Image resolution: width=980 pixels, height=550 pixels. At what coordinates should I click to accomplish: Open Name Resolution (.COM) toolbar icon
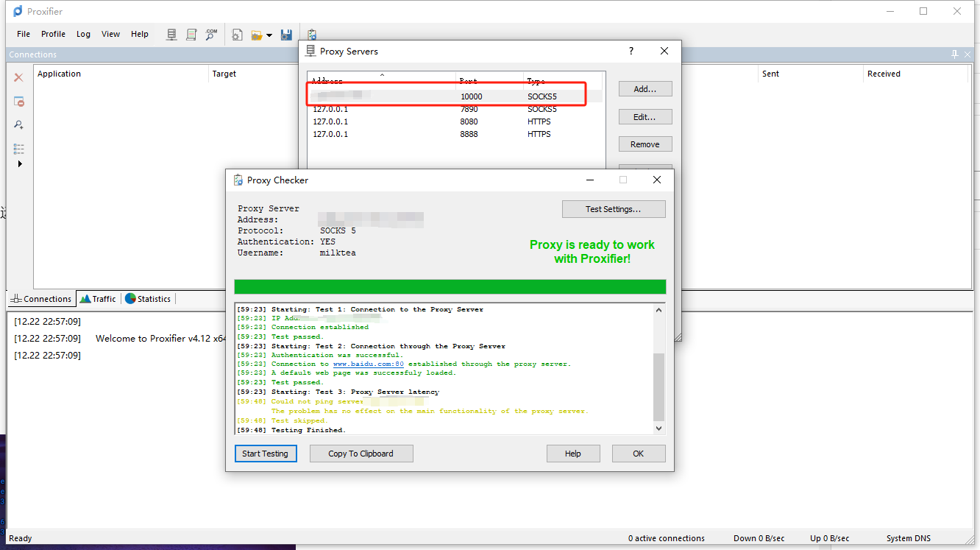click(211, 35)
